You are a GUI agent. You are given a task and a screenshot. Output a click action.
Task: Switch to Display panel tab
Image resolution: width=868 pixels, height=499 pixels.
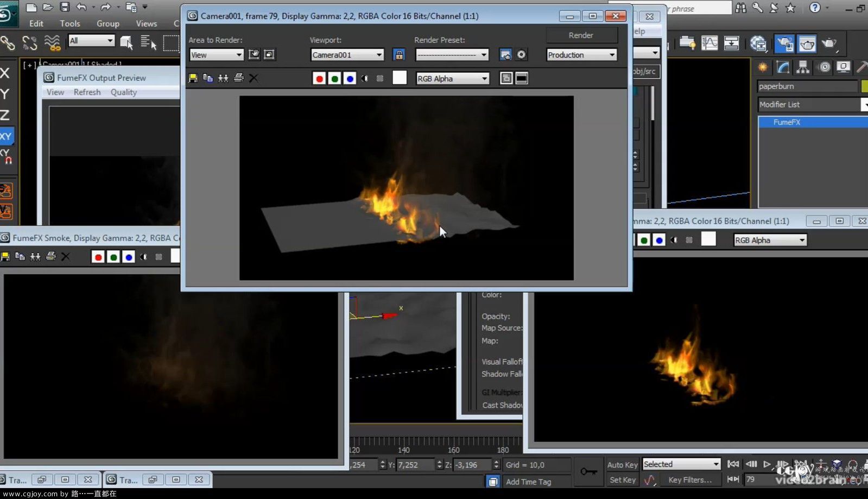[844, 67]
